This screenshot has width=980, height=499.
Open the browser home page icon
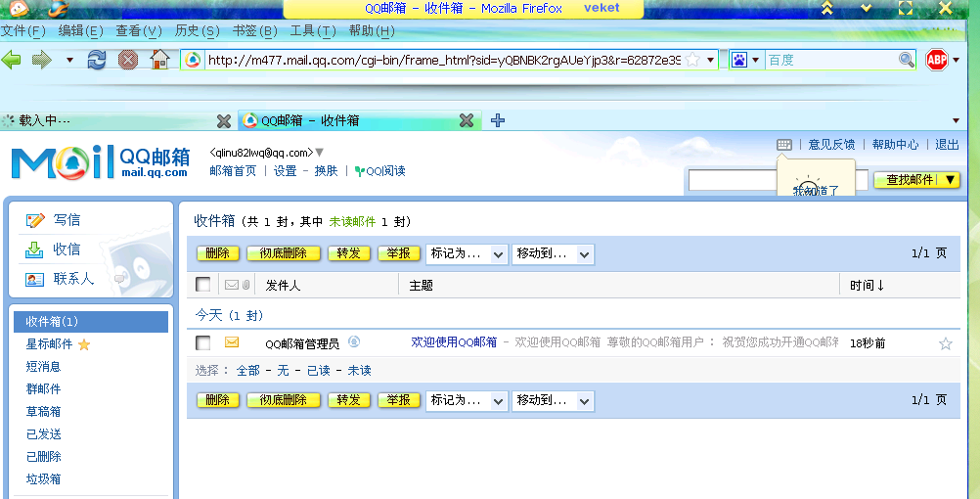(x=160, y=60)
